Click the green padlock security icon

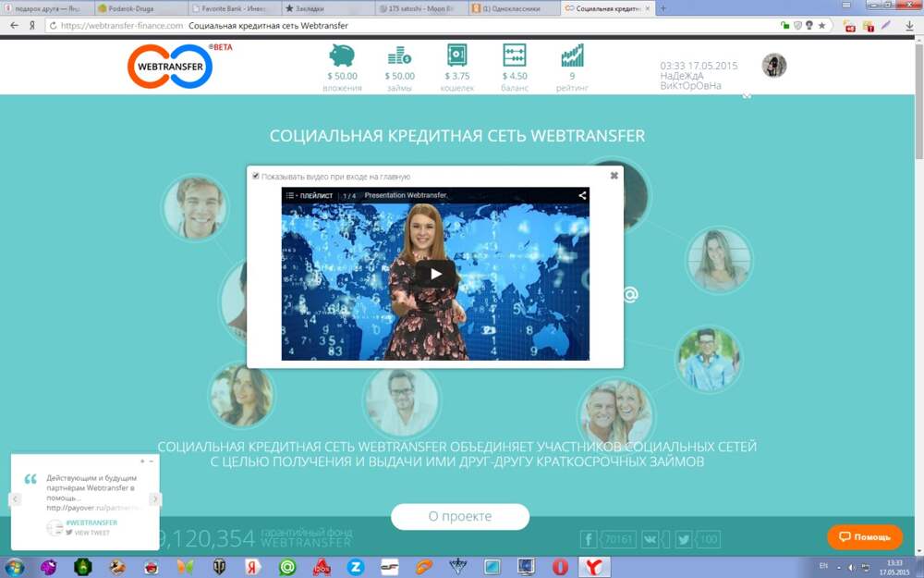(x=784, y=25)
